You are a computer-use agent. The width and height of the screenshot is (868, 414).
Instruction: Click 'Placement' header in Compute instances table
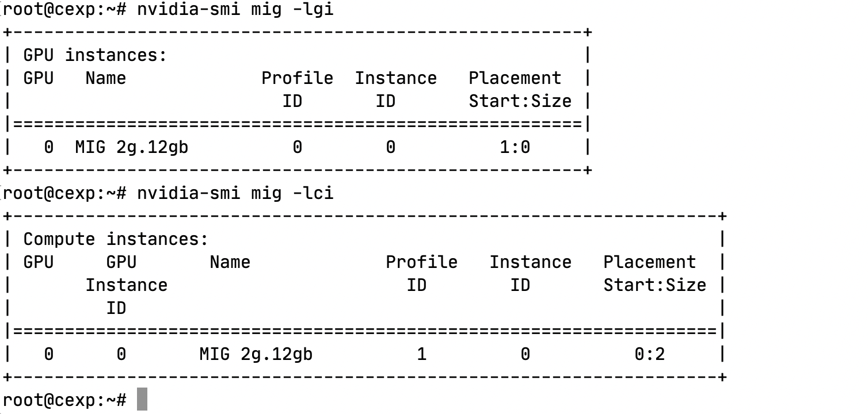650,262
